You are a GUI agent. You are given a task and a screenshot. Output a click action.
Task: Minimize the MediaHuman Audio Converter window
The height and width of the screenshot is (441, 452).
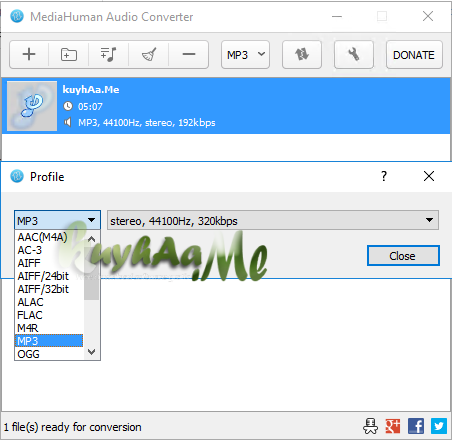coord(337,16)
